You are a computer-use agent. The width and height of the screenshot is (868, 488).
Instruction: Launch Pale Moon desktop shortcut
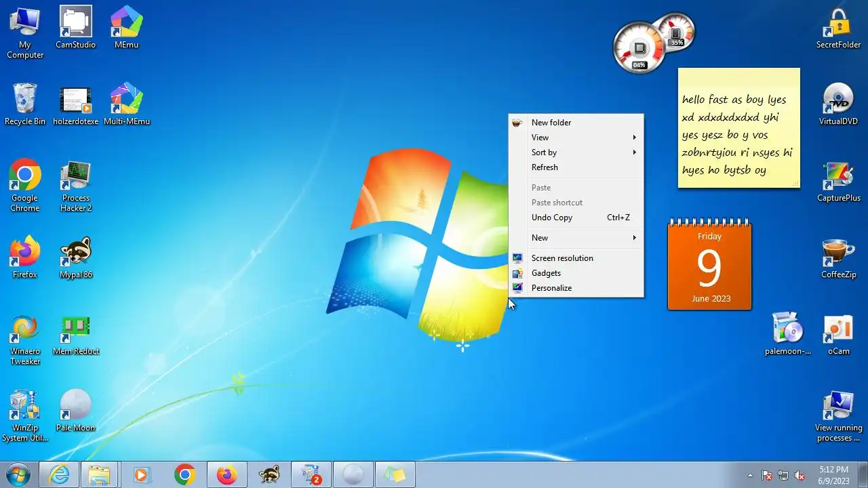[75, 411]
